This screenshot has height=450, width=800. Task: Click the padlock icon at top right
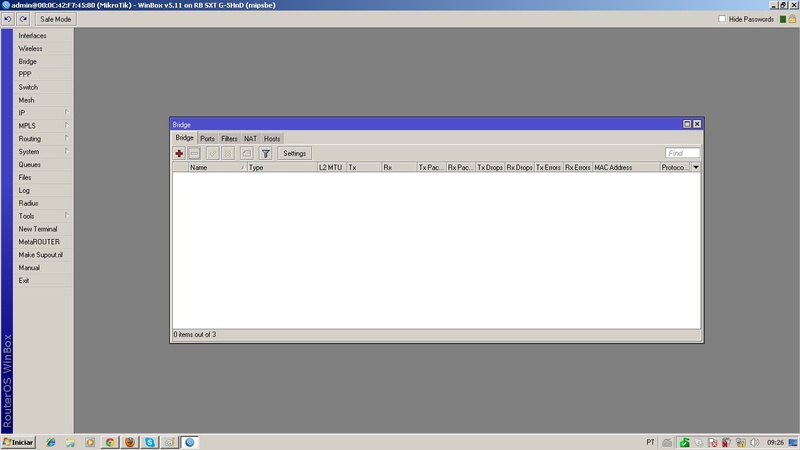pos(792,19)
